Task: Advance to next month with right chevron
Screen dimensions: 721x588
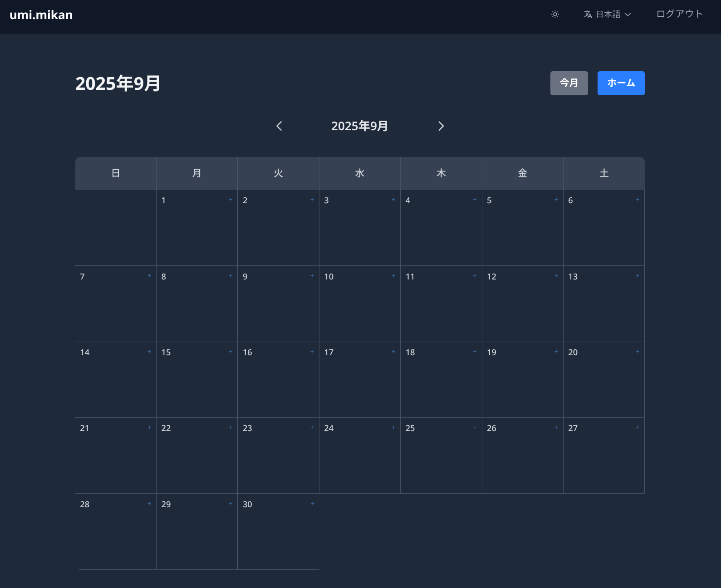Action: pos(441,126)
